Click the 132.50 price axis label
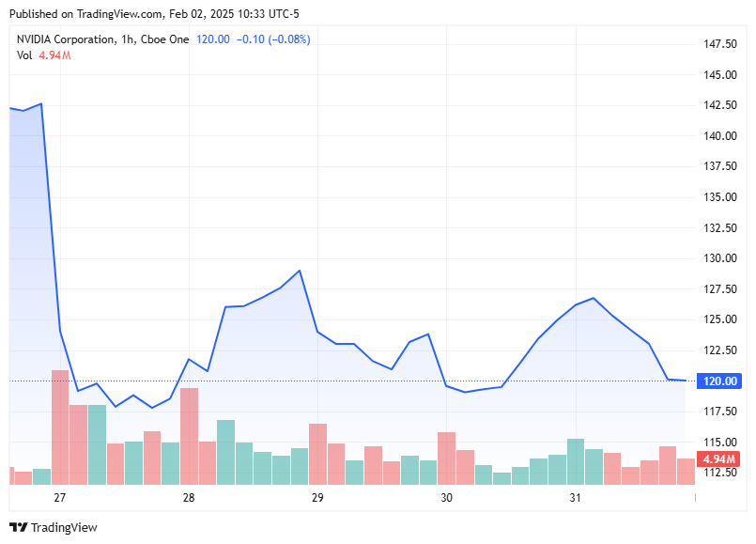This screenshot has height=544, width=756. [719, 227]
